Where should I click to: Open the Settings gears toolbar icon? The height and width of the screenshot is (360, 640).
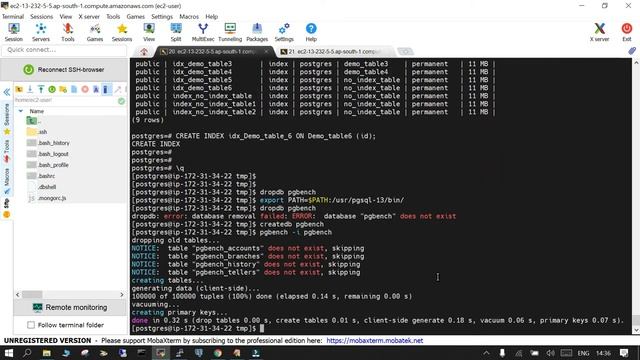coord(284,32)
